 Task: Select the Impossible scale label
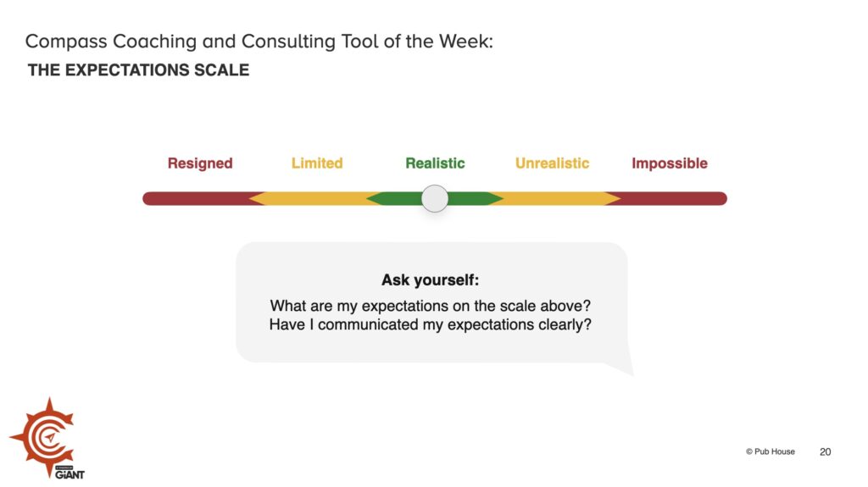(x=670, y=163)
